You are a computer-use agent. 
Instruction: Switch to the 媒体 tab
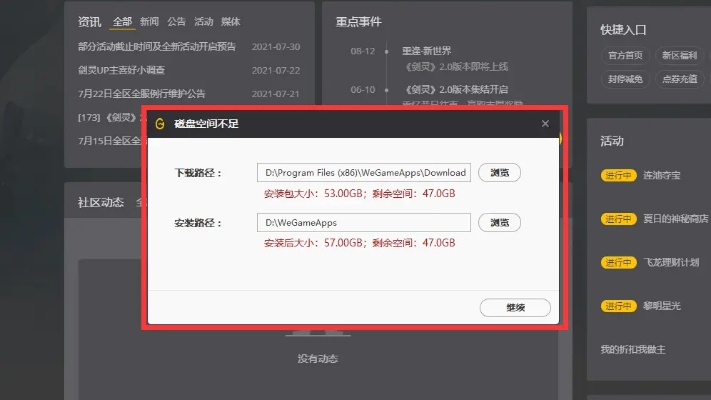[231, 21]
